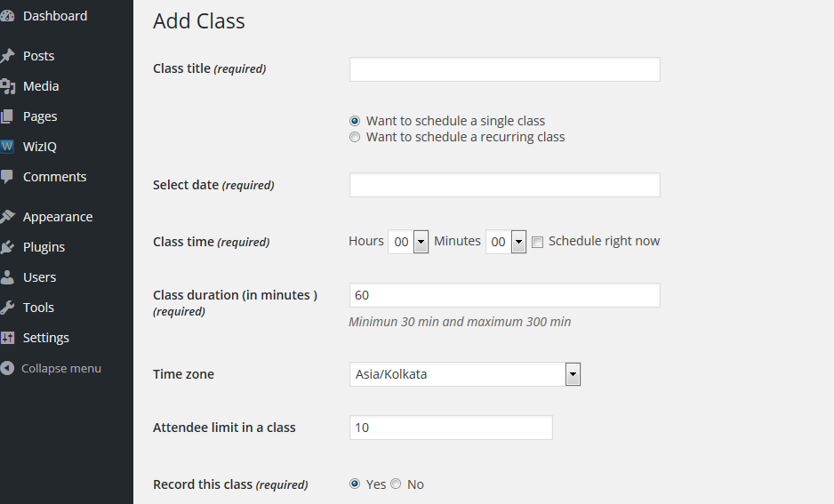Select schedule a recurring class option
The width and height of the screenshot is (834, 504).
pos(355,137)
